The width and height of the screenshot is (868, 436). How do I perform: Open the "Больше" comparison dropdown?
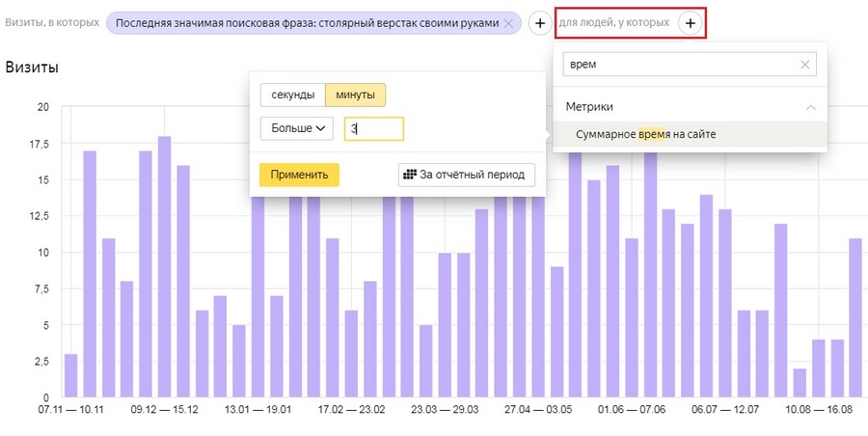coord(296,128)
